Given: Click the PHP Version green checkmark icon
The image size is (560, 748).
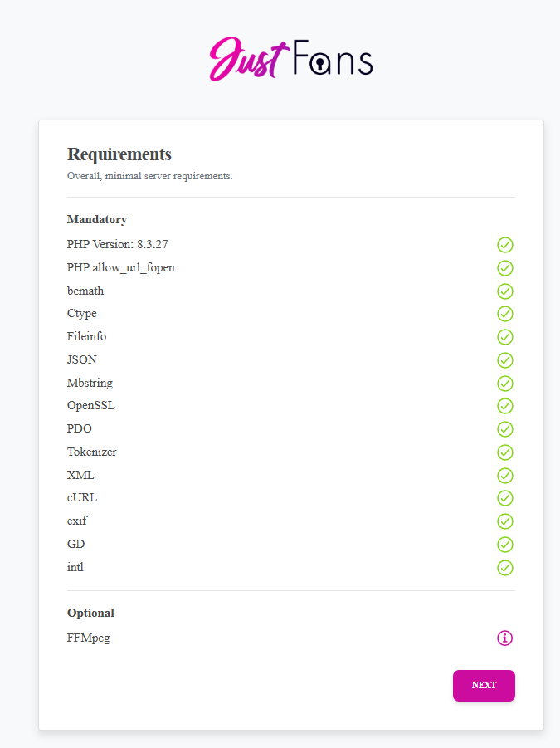Looking at the screenshot, I should click(x=505, y=245).
